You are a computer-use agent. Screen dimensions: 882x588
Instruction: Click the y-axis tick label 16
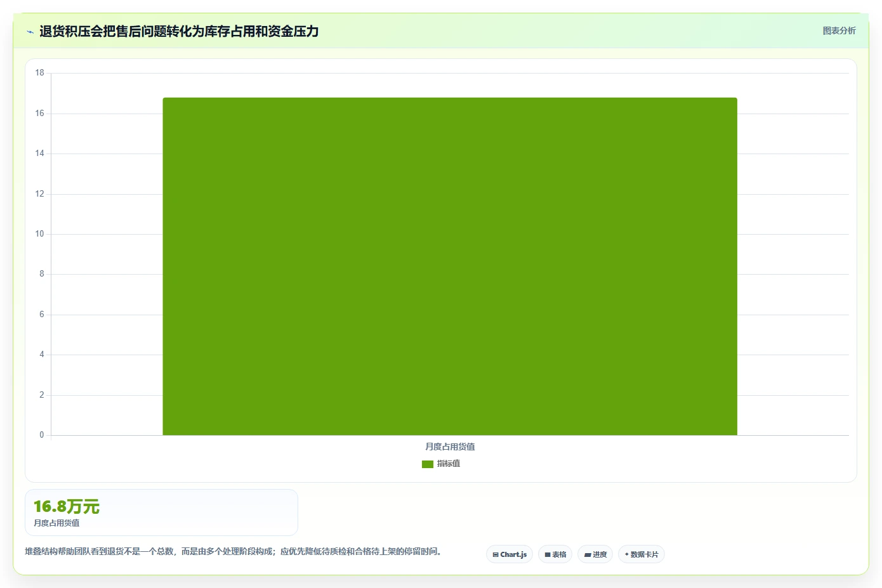[40, 114]
